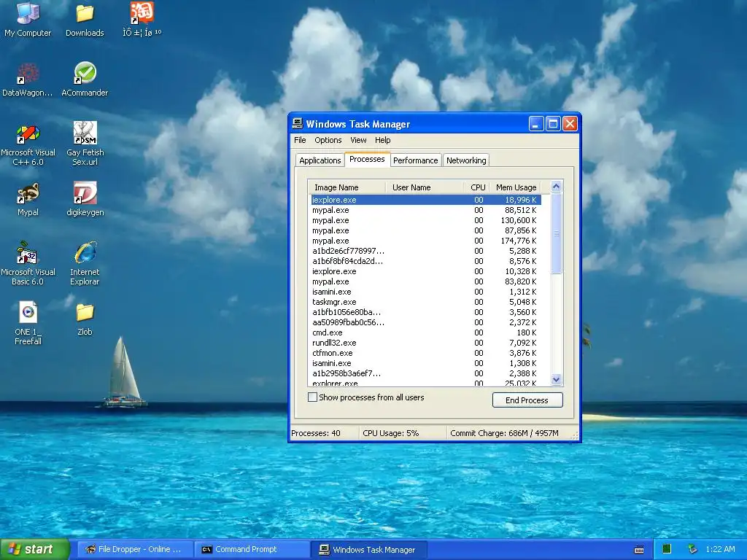The width and height of the screenshot is (747, 560).
Task: Click the keyboard icon in the taskbar
Action: click(639, 550)
